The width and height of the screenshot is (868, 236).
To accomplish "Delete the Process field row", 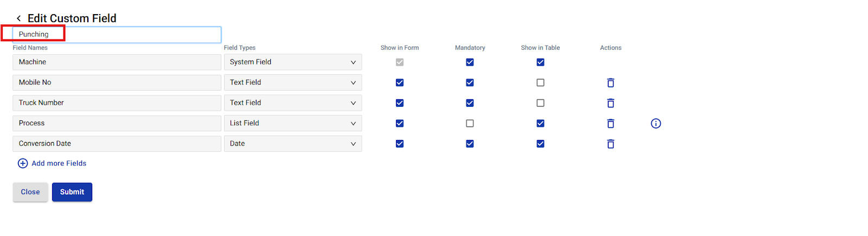I will point(610,124).
